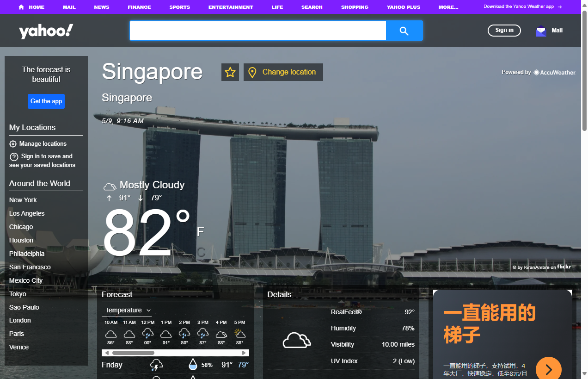
Task: Click the orange arrow on the ad card
Action: [549, 368]
